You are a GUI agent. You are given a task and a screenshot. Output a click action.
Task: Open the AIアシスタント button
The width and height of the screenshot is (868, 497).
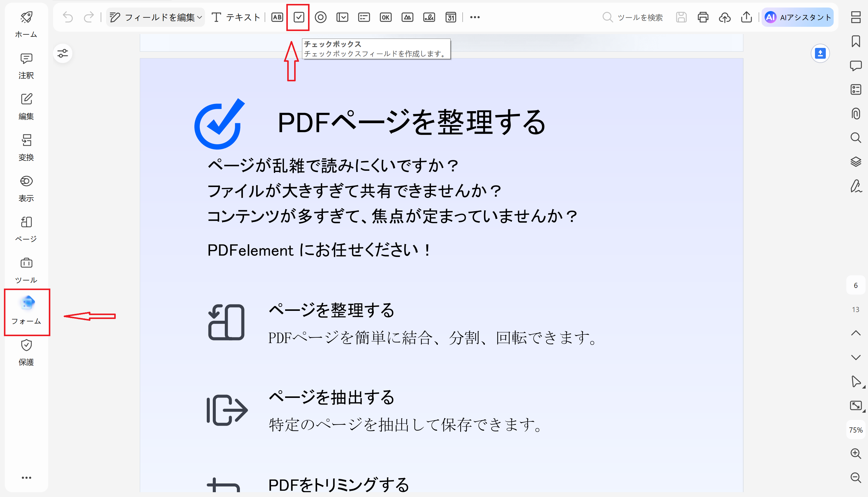[x=797, y=17]
